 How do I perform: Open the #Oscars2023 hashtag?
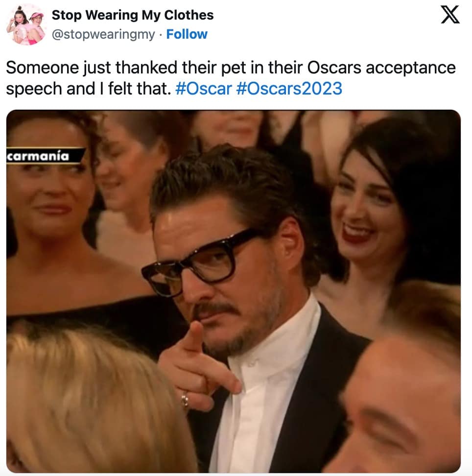(x=289, y=89)
